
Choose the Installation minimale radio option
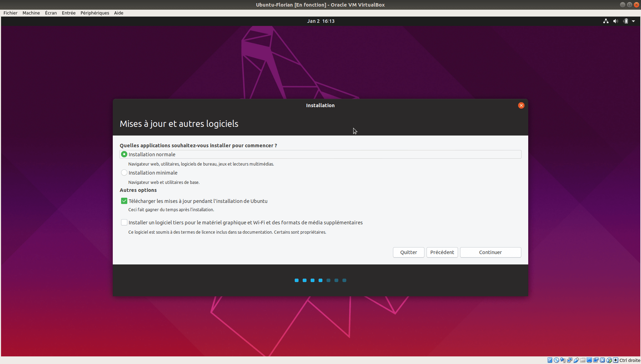(x=124, y=173)
